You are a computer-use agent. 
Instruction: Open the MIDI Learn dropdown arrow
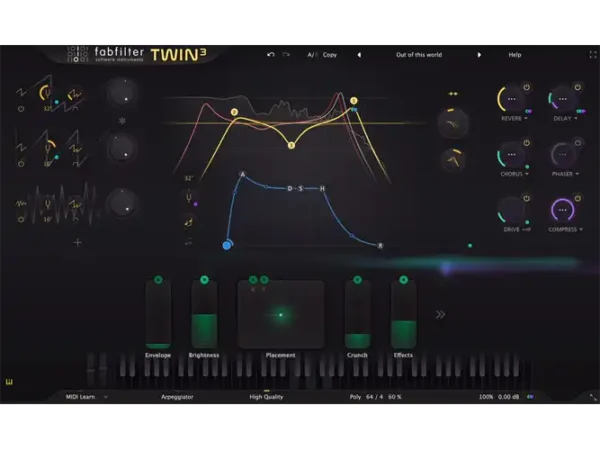pyautogui.click(x=106, y=397)
